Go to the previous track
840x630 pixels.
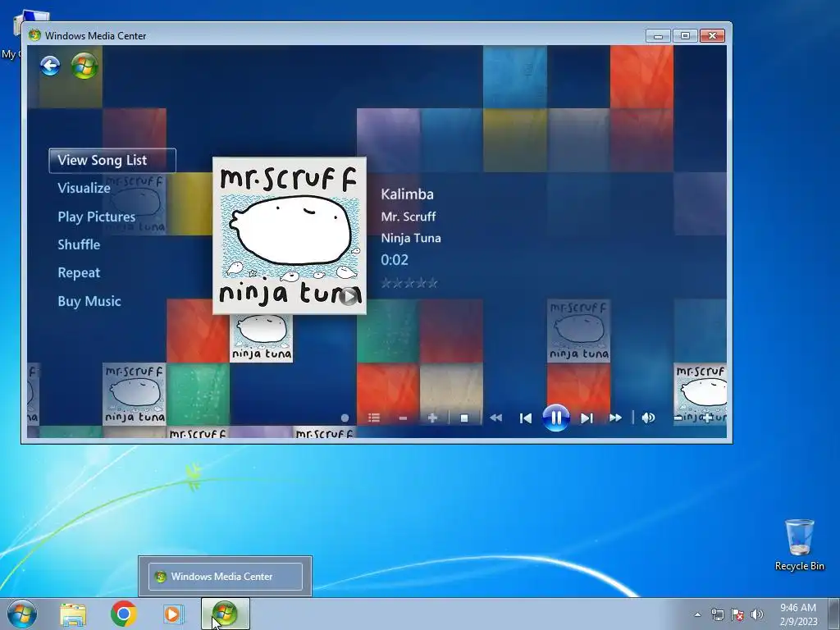526,418
